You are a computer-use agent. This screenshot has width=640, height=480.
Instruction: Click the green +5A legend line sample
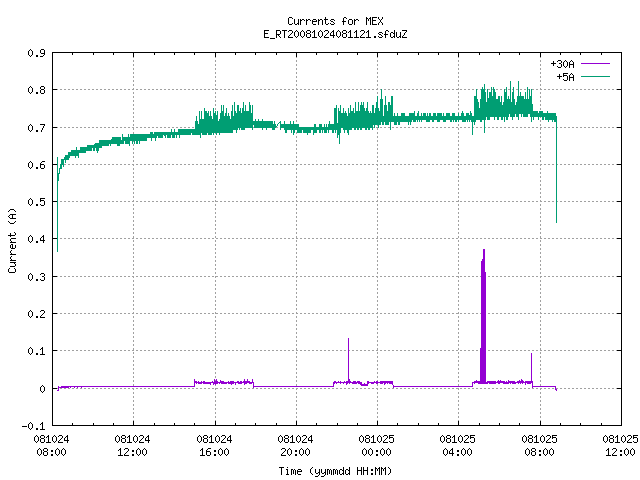[x=595, y=76]
